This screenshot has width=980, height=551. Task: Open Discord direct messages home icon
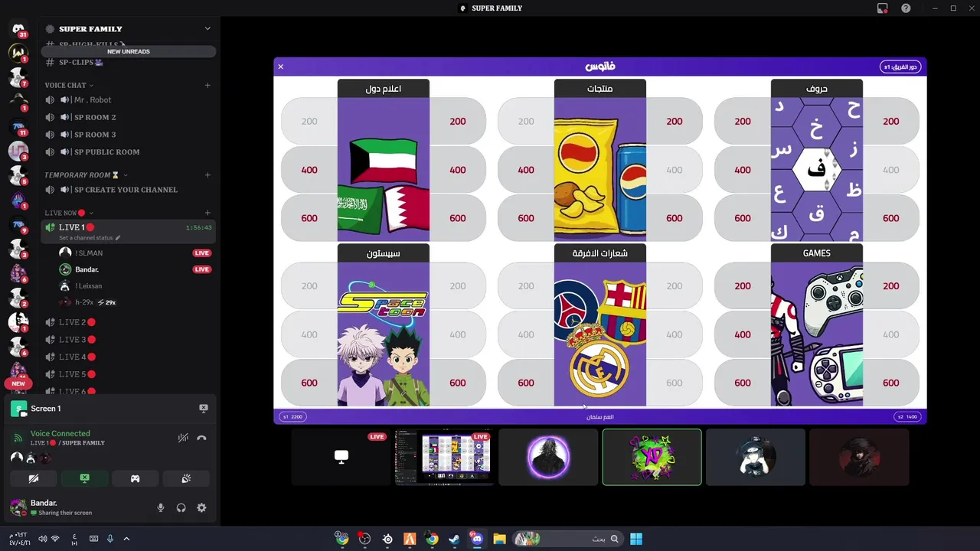18,28
